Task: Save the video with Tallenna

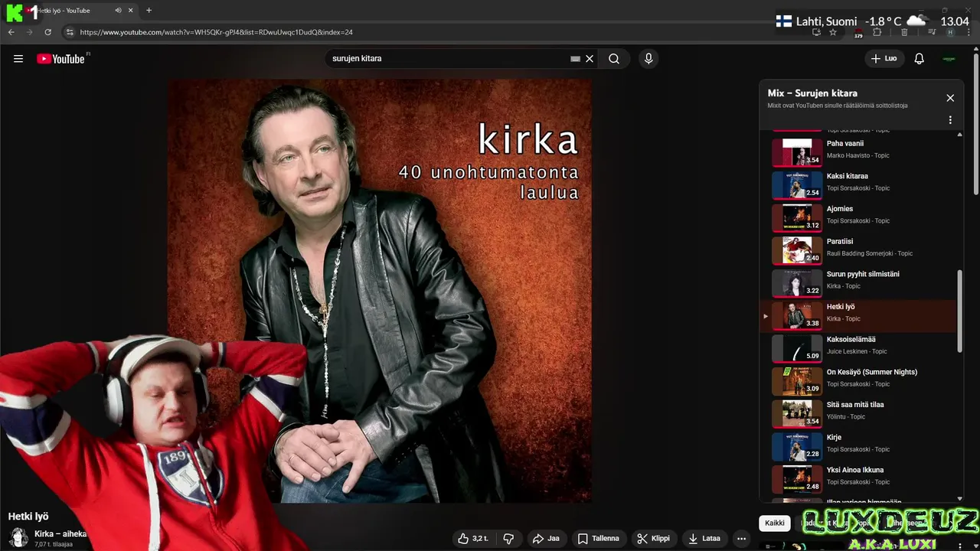Action: (x=598, y=539)
